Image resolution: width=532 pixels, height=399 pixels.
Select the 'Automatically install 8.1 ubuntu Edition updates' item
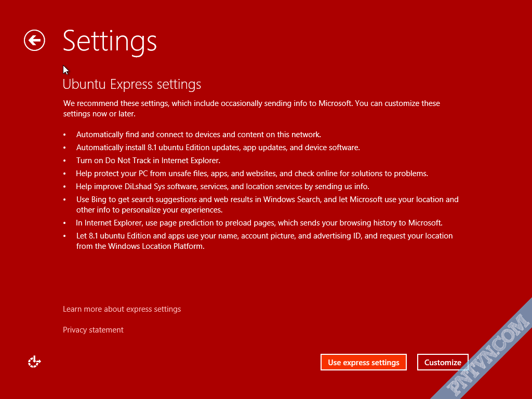point(218,148)
